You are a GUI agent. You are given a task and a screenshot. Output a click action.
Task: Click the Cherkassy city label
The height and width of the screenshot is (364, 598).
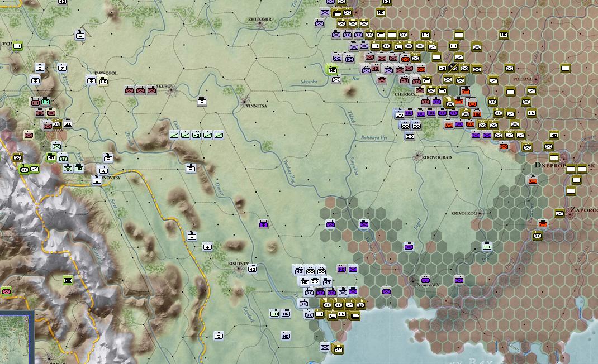point(405,94)
